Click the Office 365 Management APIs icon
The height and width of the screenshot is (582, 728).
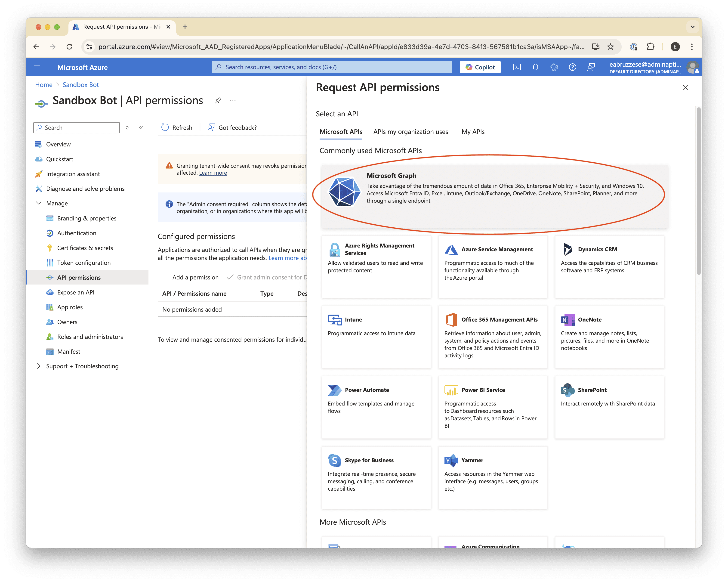(x=451, y=319)
